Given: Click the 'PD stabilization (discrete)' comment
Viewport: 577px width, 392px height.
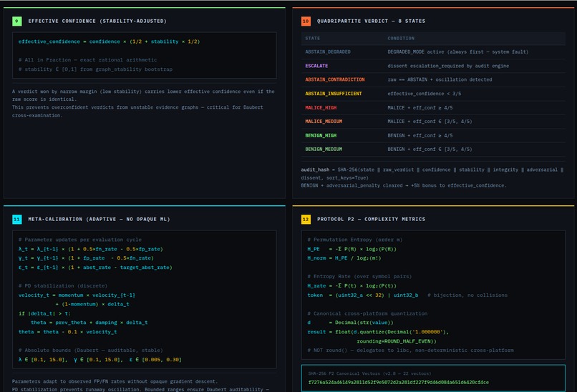Looking at the screenshot, I should (63, 285).
